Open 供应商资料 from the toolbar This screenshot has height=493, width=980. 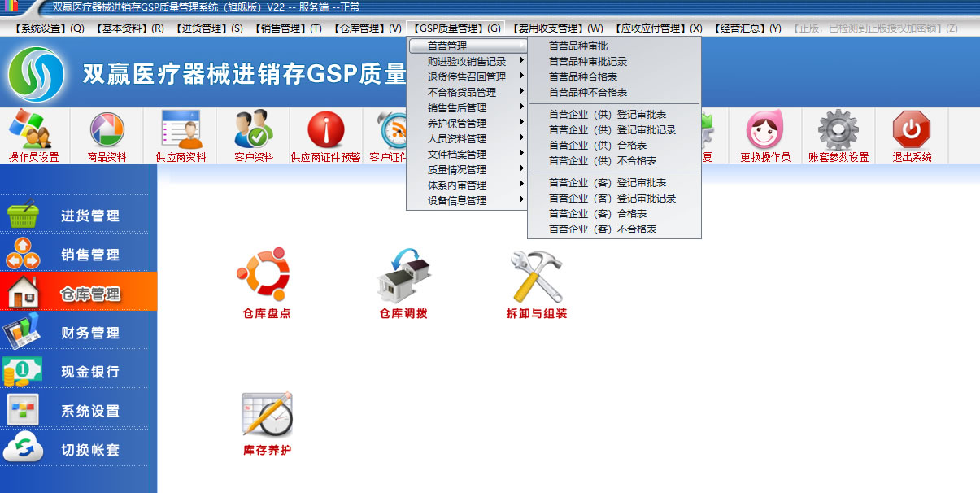pos(181,134)
